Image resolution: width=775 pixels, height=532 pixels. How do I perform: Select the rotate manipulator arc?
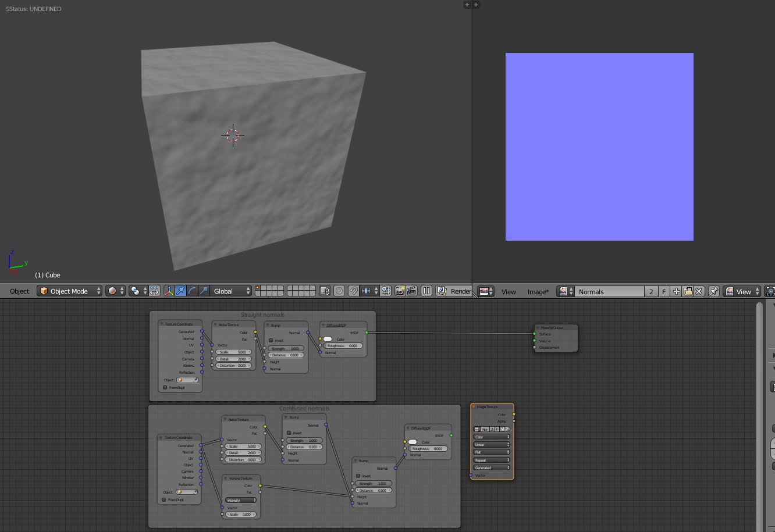coord(192,291)
